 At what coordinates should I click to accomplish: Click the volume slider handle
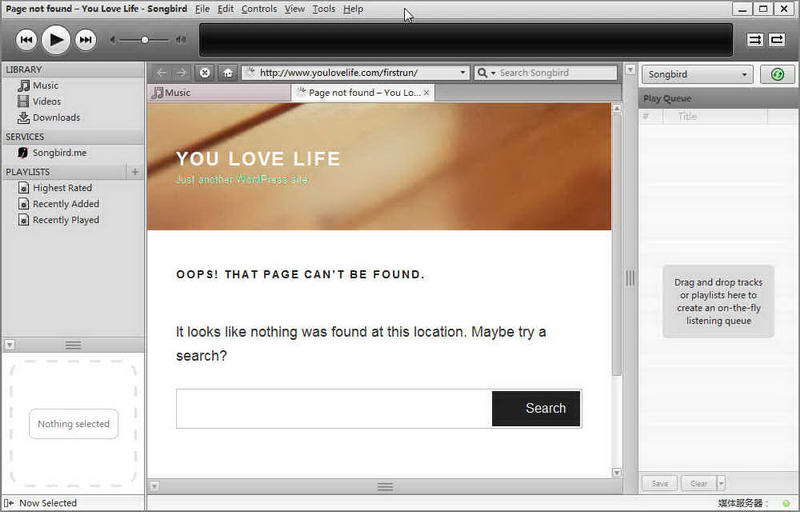[x=145, y=40]
